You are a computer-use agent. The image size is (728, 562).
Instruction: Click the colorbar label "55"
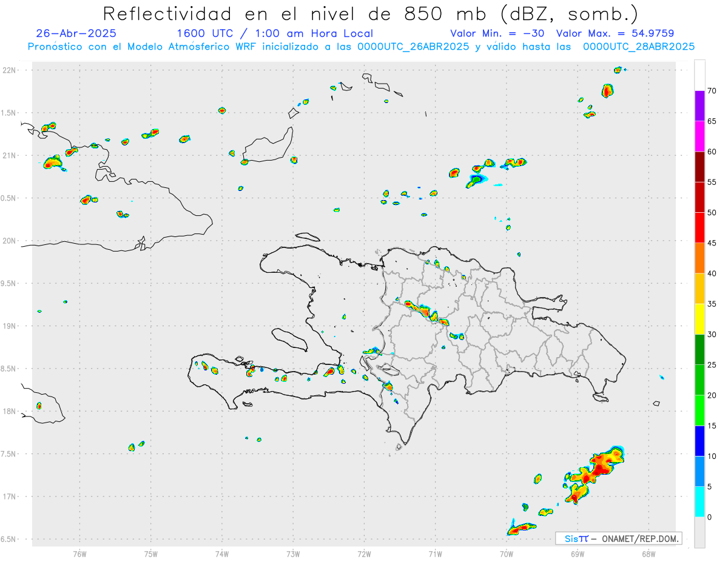pyautogui.click(x=712, y=182)
